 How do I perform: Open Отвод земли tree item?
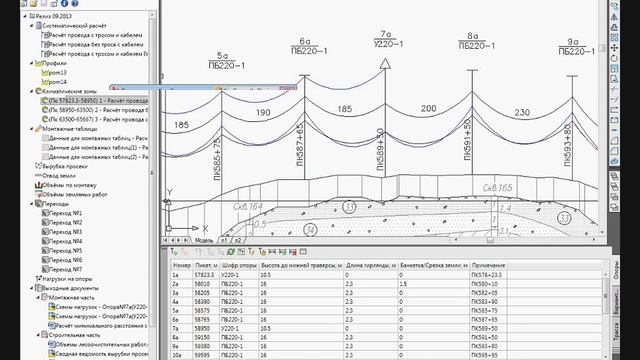pyautogui.click(x=56, y=176)
